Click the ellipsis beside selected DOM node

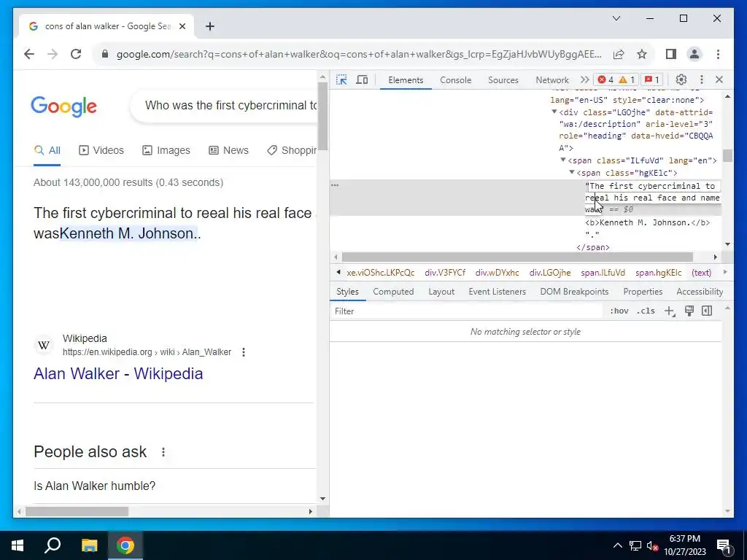tap(335, 184)
